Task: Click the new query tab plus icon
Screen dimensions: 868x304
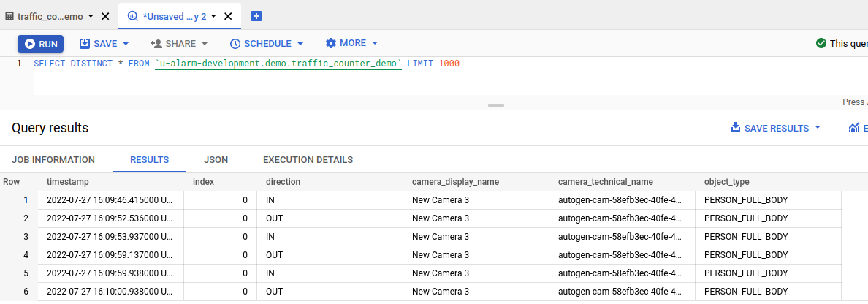Action: (256, 16)
